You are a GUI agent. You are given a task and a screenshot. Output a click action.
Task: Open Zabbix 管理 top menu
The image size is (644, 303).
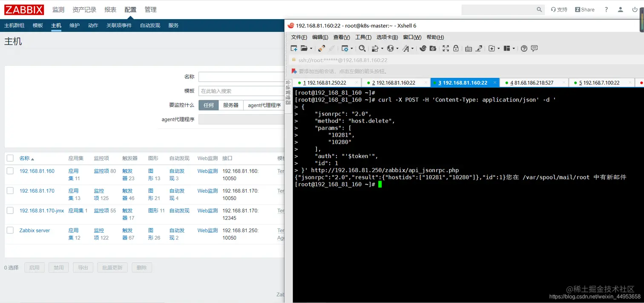[150, 9]
